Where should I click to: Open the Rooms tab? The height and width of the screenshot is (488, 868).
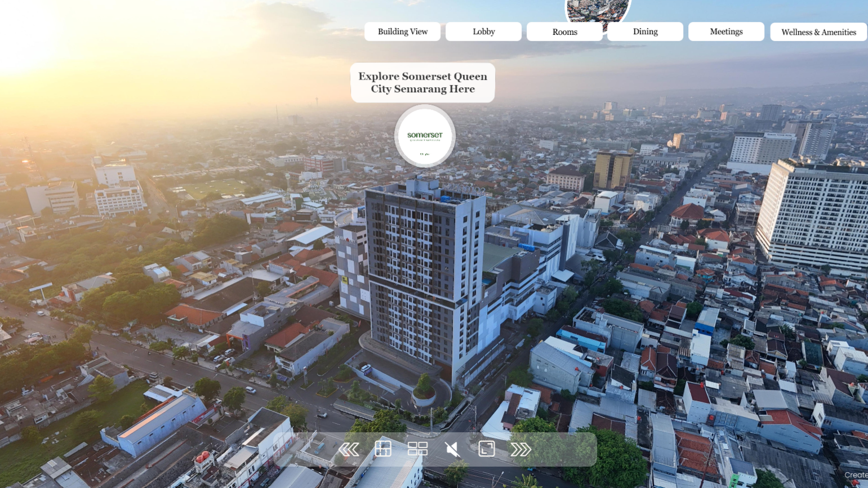[564, 32]
